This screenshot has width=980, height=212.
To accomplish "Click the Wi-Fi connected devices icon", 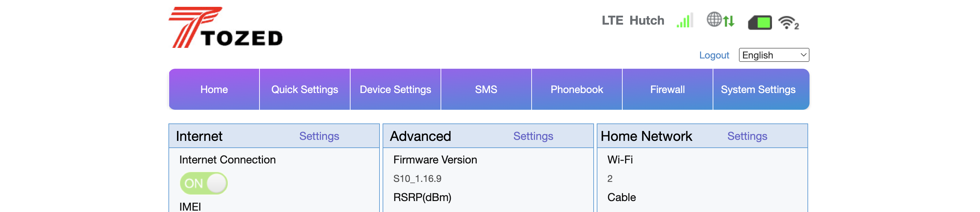I will pos(788,23).
